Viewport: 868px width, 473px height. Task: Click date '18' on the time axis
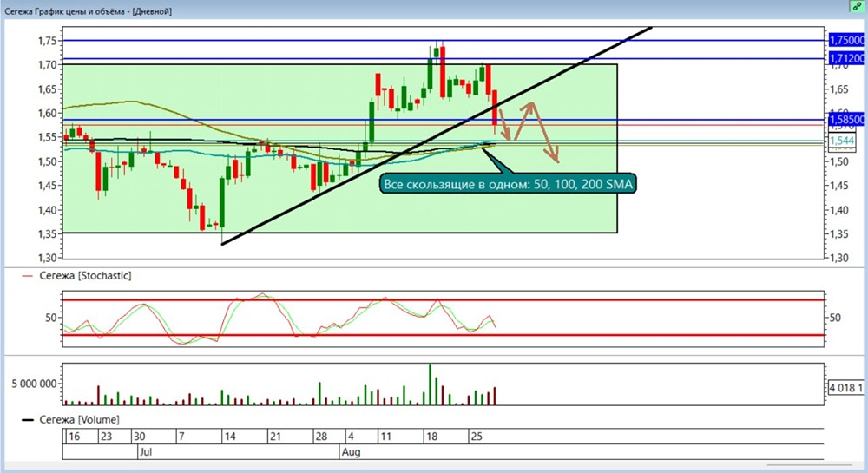431,437
